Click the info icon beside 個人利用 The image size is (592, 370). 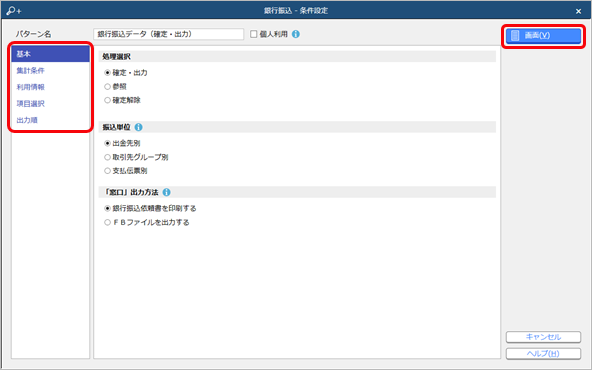(x=296, y=34)
